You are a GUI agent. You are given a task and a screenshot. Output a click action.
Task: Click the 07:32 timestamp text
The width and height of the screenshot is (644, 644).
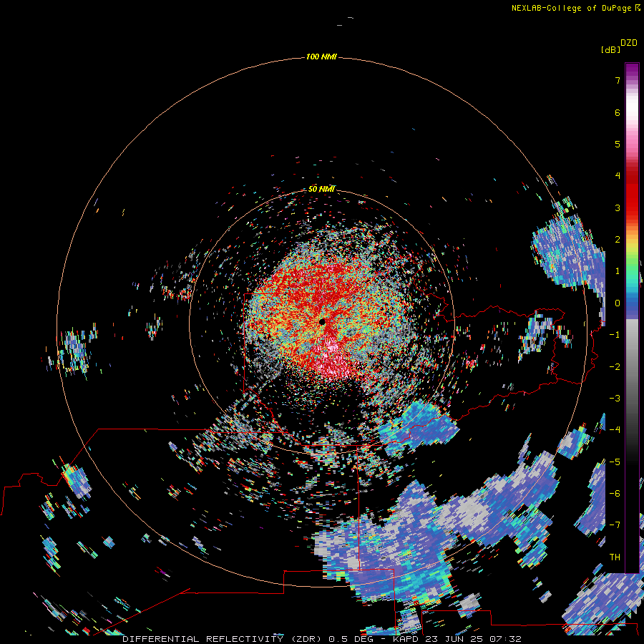(506, 639)
